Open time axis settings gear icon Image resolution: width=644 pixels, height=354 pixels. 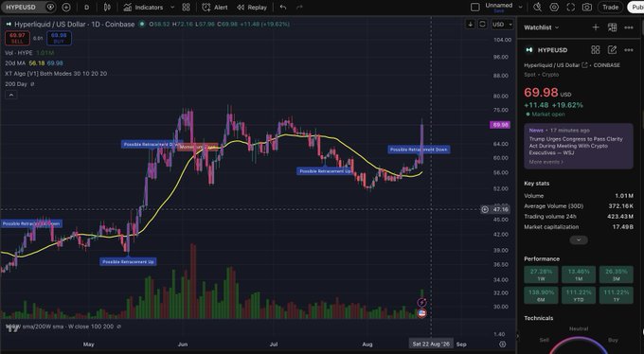(502, 345)
